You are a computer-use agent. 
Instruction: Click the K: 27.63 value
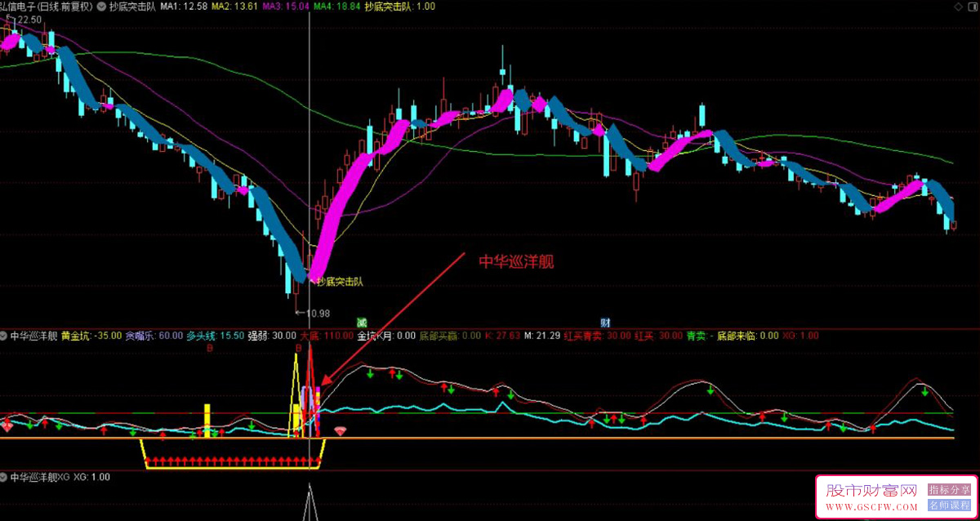point(502,336)
